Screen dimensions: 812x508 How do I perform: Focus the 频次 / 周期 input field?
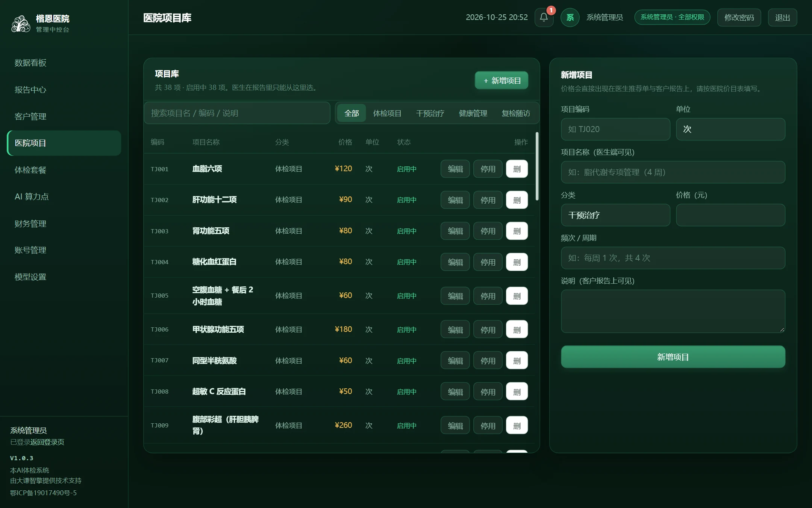point(673,258)
